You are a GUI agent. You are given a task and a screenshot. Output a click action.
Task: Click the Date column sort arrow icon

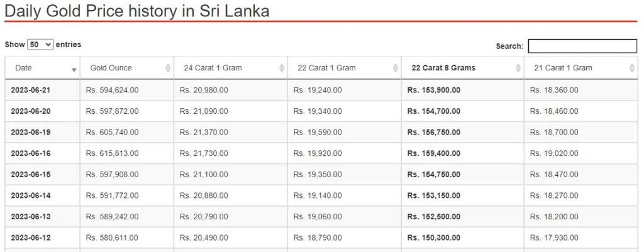tap(74, 70)
